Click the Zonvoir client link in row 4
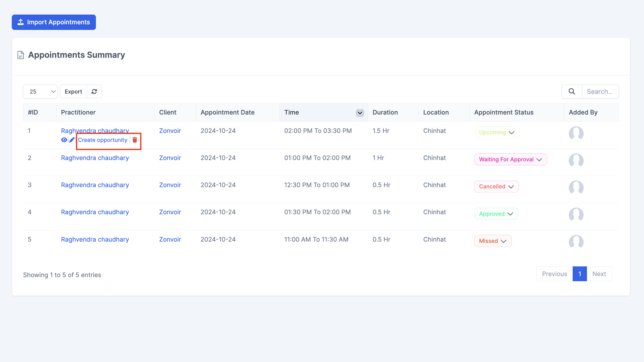This screenshot has height=362, width=644. pos(170,212)
